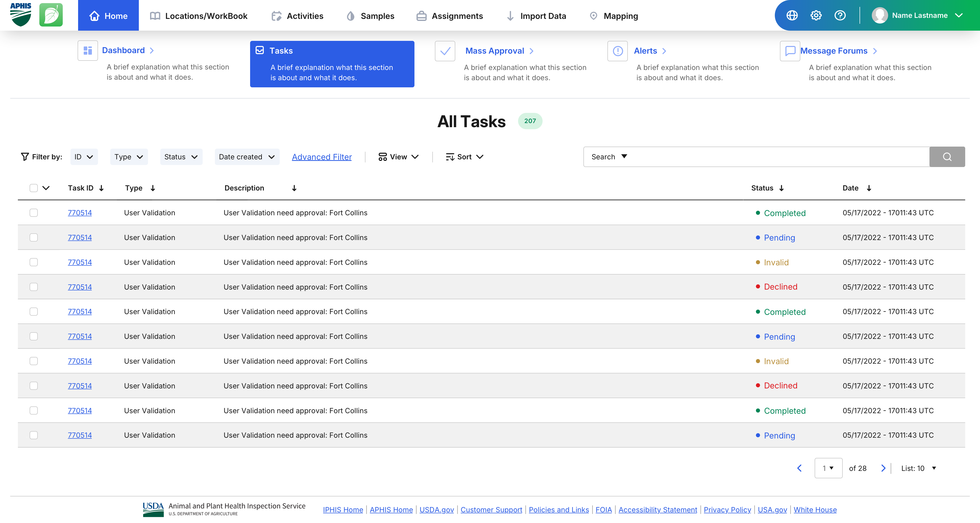The image size is (980, 523).
Task: Tick checkbox for last Pending task row
Action: (x=34, y=435)
